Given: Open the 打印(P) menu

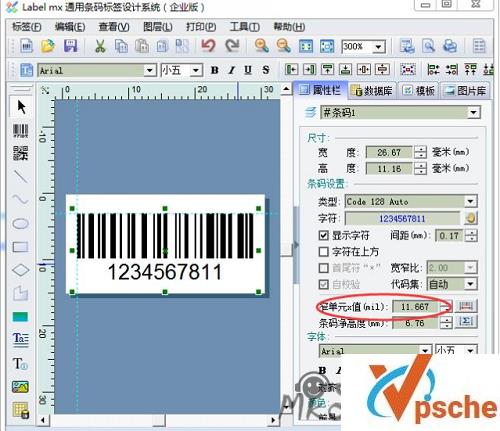Looking at the screenshot, I should 201,27.
